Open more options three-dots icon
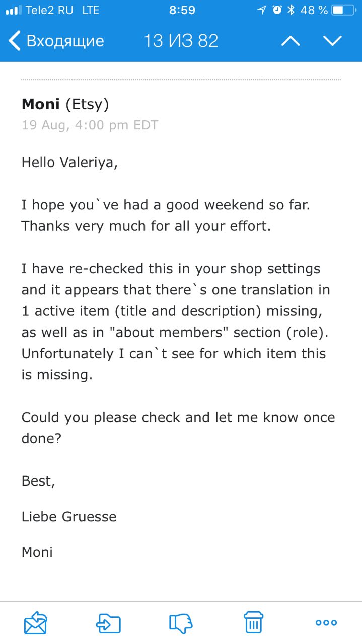The width and height of the screenshot is (362, 644). (x=326, y=623)
